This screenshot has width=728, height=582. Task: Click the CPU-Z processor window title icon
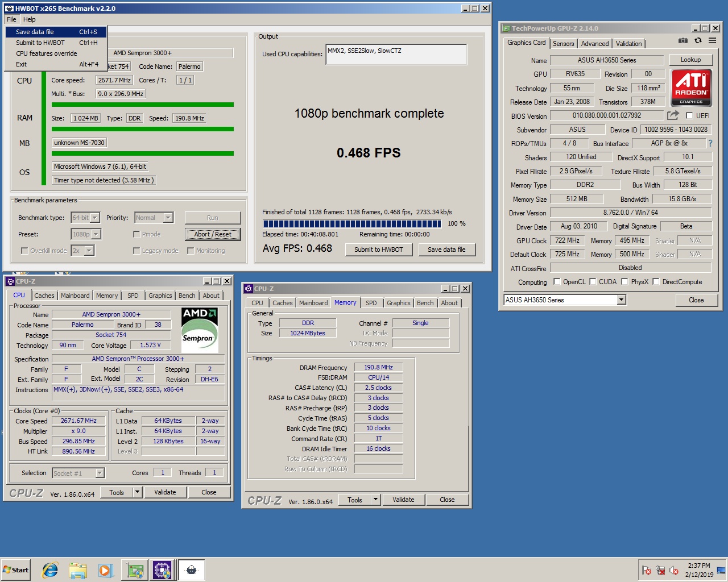[10, 281]
